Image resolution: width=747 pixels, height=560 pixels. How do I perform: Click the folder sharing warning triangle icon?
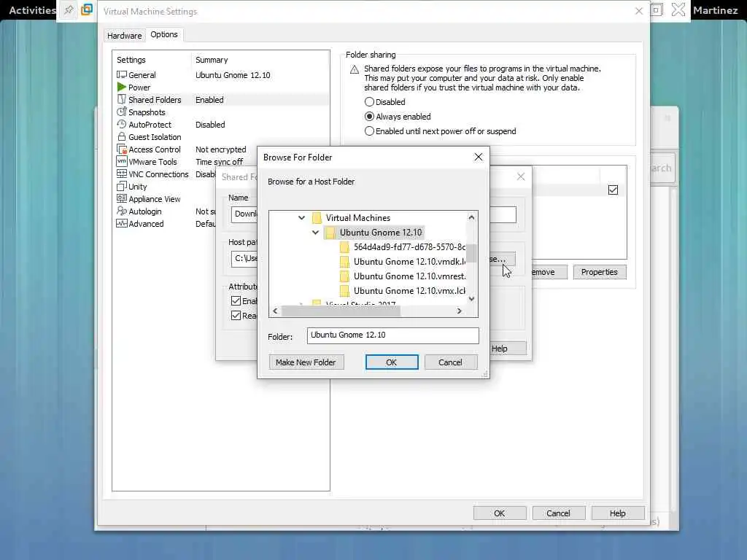tap(355, 69)
